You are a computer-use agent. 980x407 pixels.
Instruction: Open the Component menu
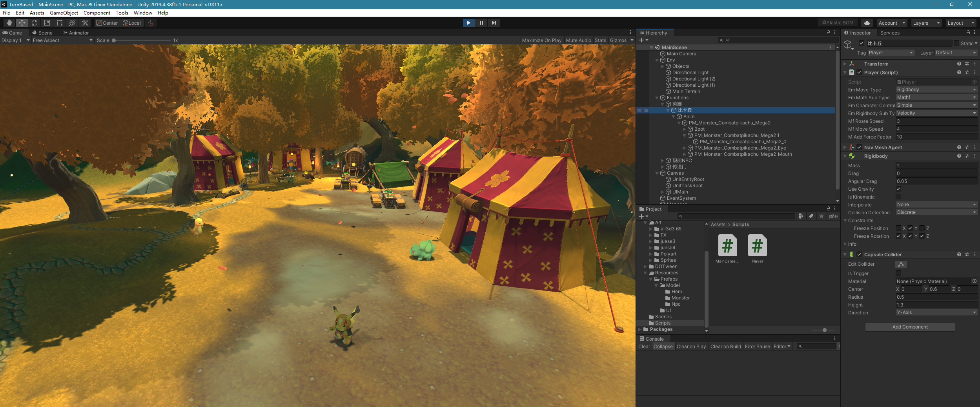[97, 13]
